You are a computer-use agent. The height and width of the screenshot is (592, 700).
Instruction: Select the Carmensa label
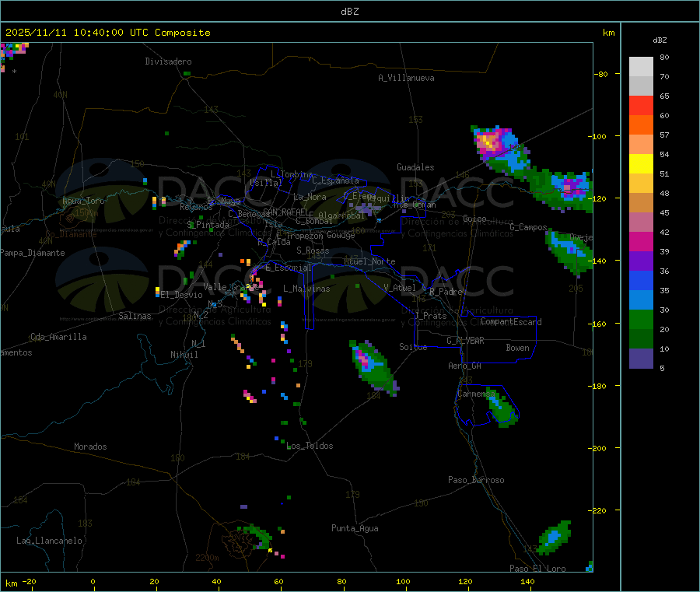[x=477, y=394]
